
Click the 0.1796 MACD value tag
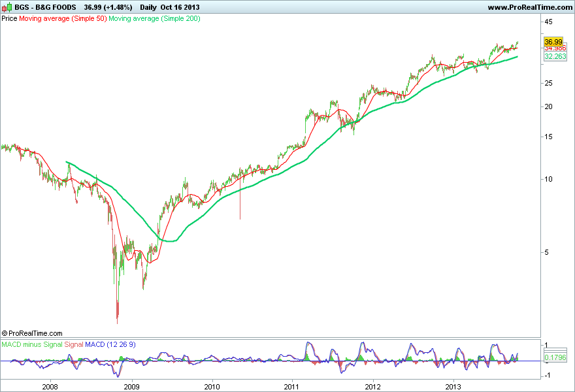(555, 357)
